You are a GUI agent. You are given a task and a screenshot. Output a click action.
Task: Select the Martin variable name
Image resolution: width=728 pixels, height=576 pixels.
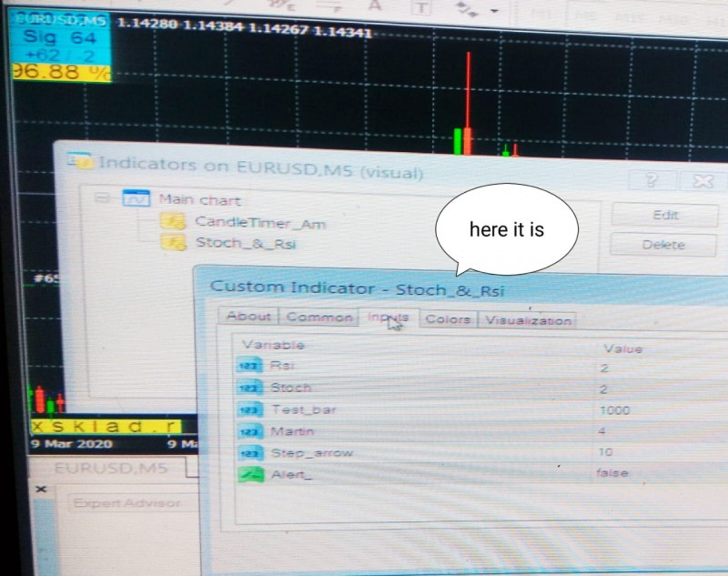(x=292, y=431)
